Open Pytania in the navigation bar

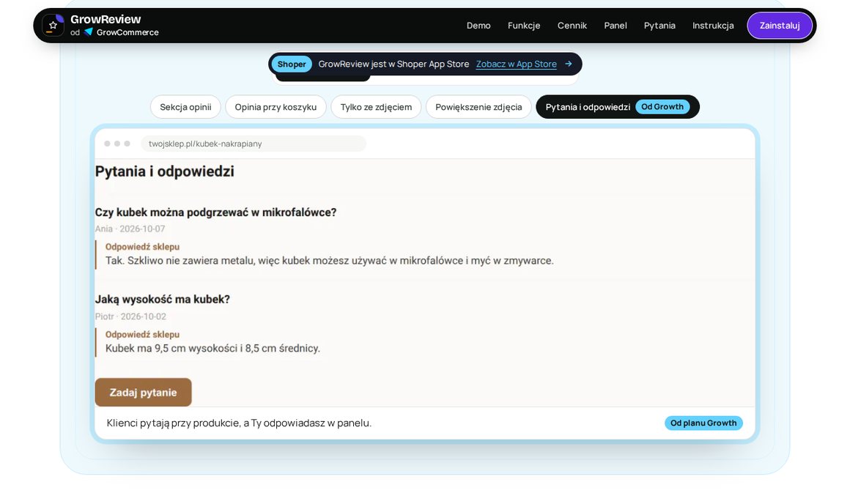[659, 26]
